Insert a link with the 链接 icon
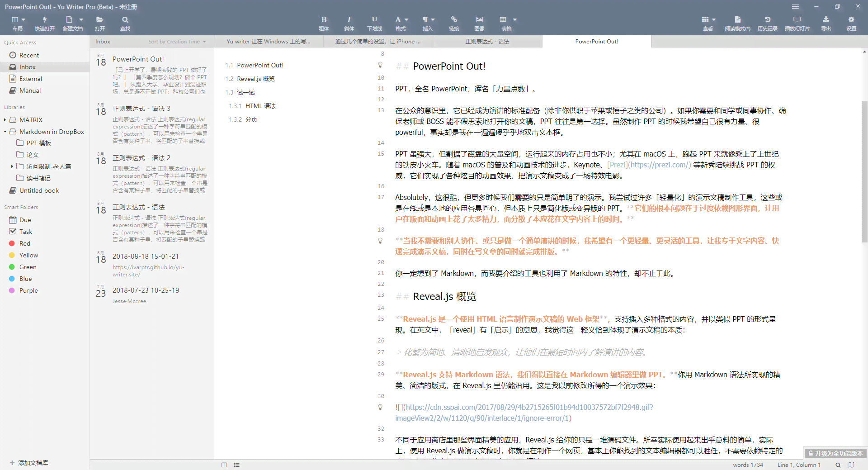The image size is (868, 470). click(454, 20)
